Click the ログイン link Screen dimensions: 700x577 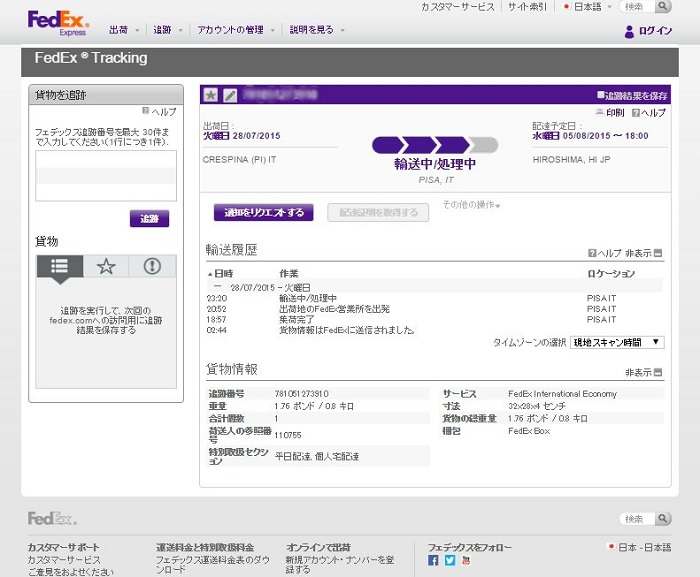(x=655, y=31)
